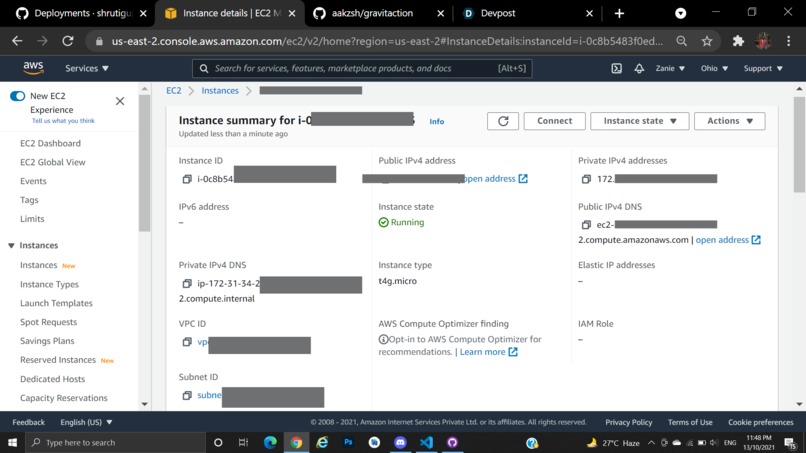The height and width of the screenshot is (453, 806).
Task: Copy the VPC ID
Action: click(187, 342)
